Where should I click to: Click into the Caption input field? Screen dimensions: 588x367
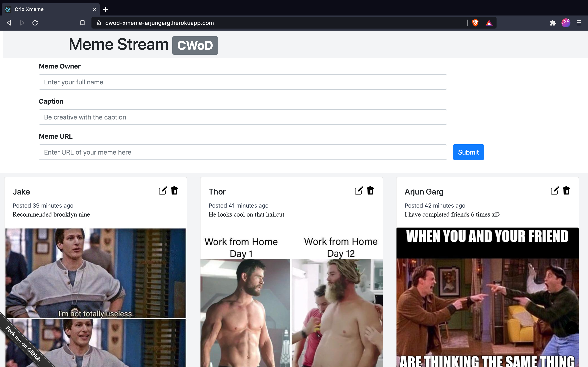243,117
